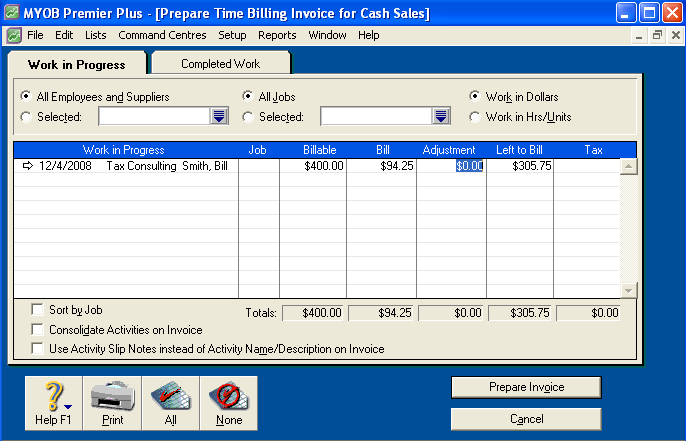Click the Totals Tax $0.00 field
Image resolution: width=686 pixels, height=441 pixels.
click(x=588, y=313)
